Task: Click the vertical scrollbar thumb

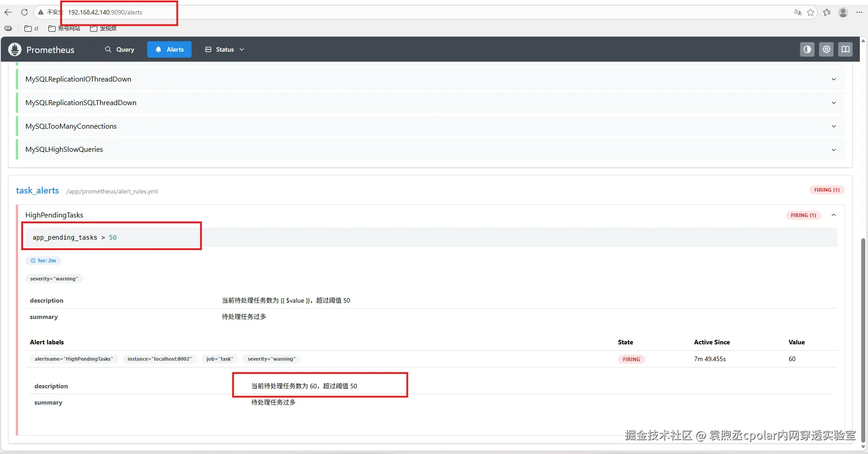Action: (863, 340)
